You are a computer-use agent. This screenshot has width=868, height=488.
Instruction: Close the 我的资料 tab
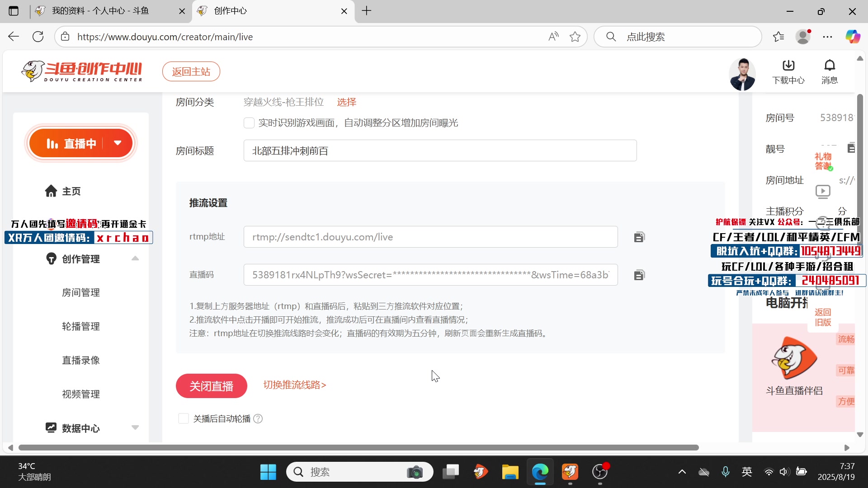point(182,11)
